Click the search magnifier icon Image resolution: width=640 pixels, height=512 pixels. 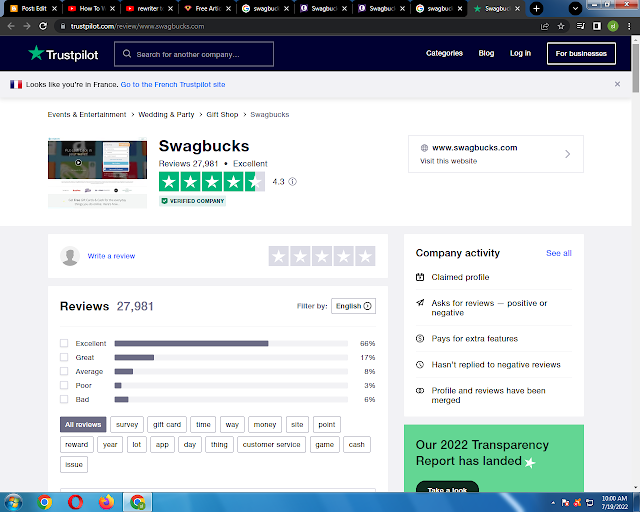click(127, 54)
